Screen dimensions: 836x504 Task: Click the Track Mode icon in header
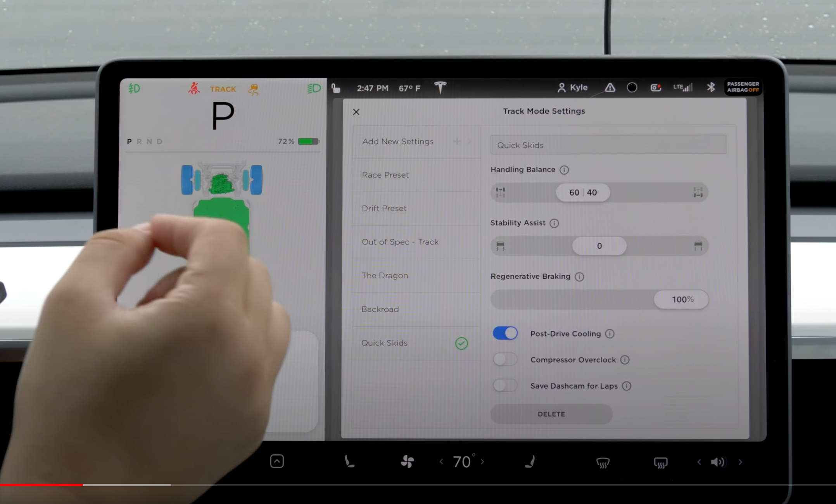[x=221, y=88]
